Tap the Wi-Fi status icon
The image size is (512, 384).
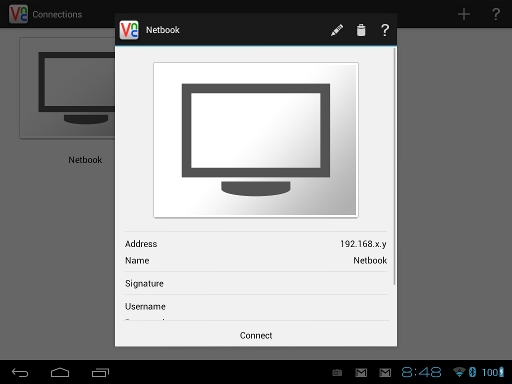(x=459, y=372)
